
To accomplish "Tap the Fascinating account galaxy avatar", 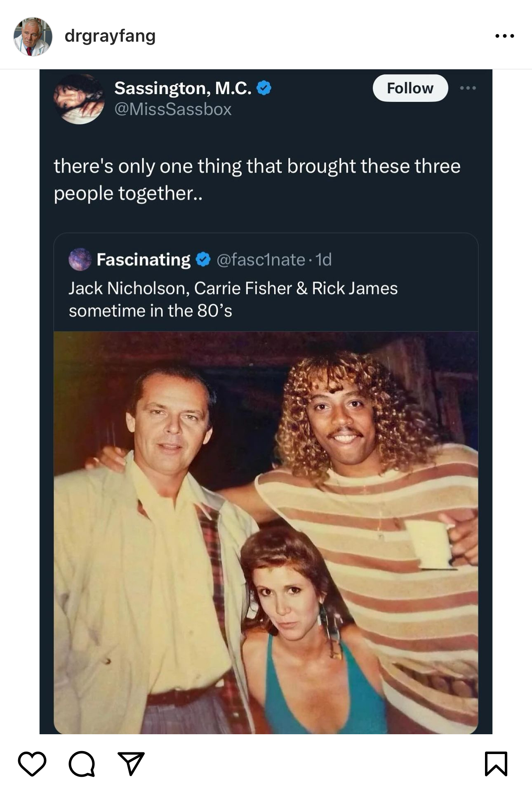I will (x=80, y=259).
